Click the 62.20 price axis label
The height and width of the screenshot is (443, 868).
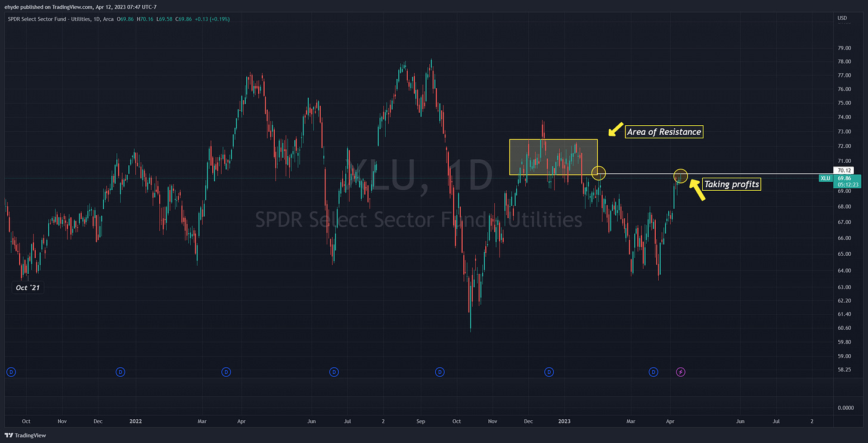coord(844,301)
